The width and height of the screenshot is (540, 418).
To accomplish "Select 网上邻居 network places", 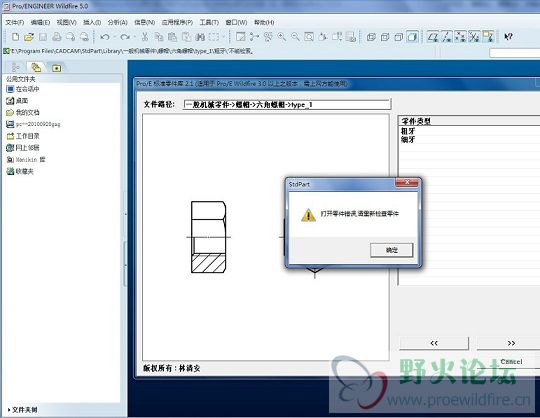I will pyautogui.click(x=23, y=147).
